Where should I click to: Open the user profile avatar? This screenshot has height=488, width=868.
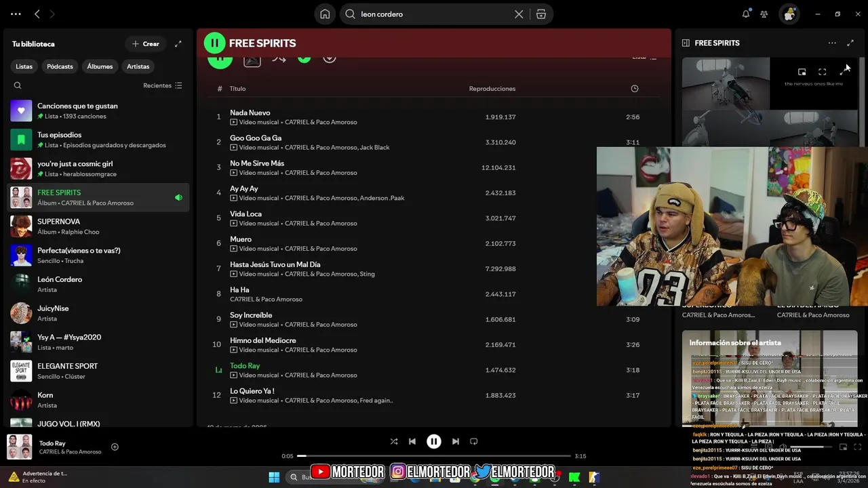[x=789, y=14]
